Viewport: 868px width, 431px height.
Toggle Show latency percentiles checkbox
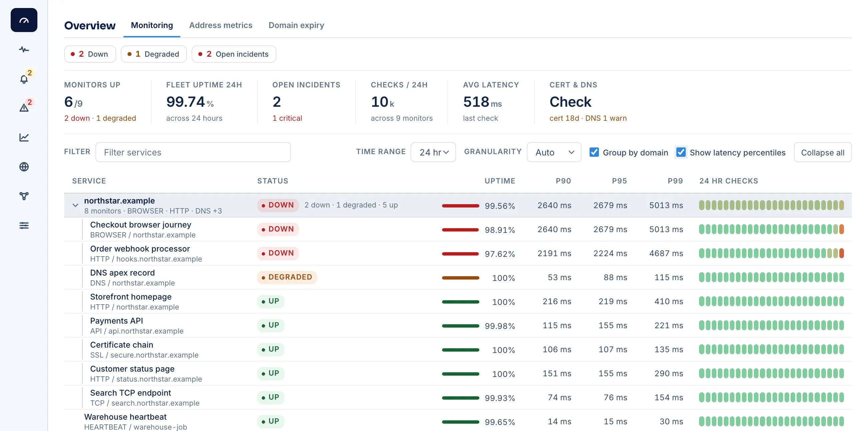tap(681, 152)
